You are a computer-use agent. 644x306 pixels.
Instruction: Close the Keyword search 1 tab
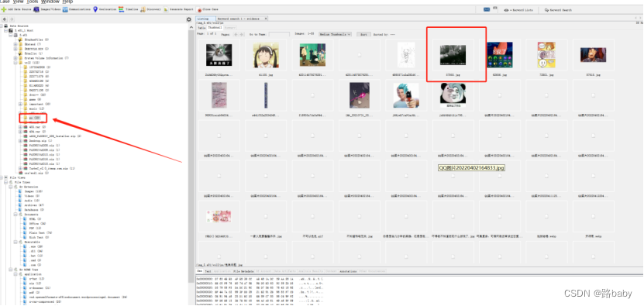coord(266,19)
